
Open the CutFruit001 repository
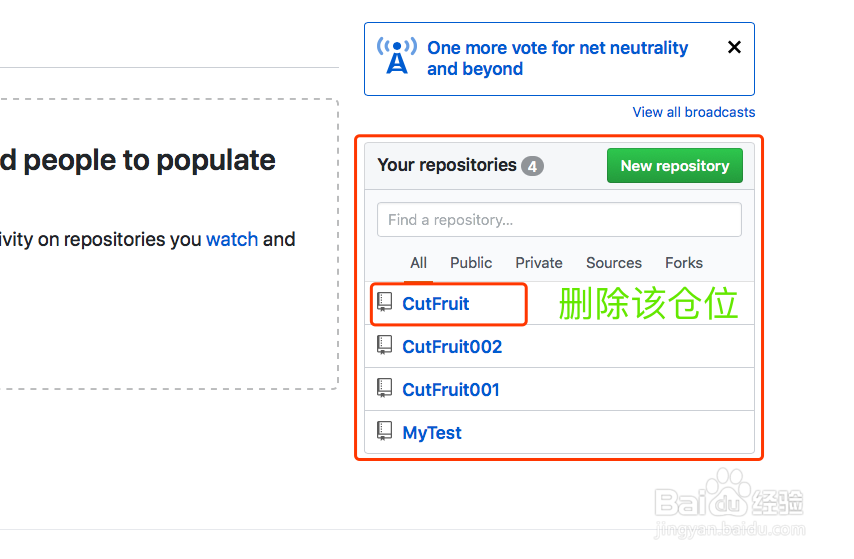(x=451, y=390)
